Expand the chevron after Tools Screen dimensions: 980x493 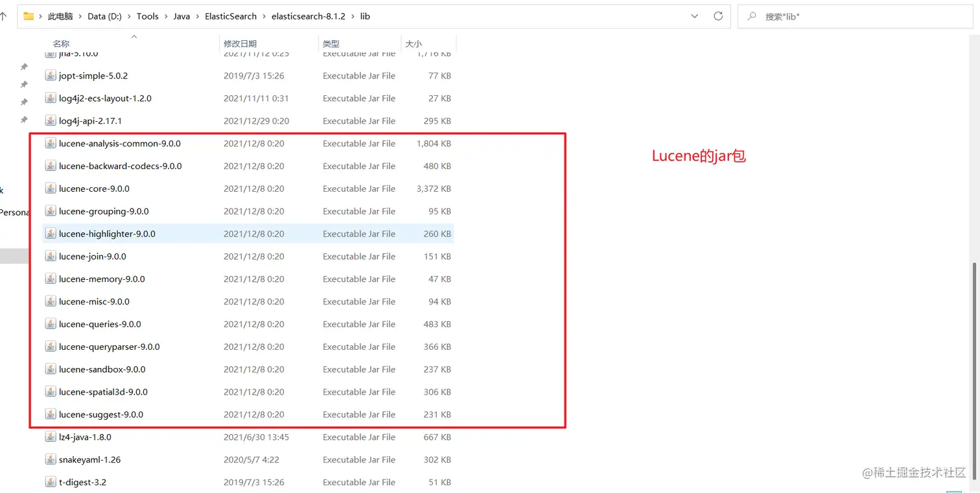tap(166, 16)
